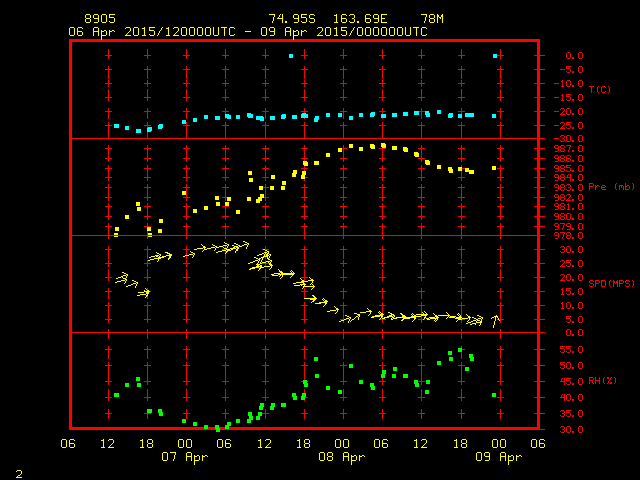Select the last green humidity point near 09 Apr
This screenshot has width=640, height=480.
coord(494,395)
